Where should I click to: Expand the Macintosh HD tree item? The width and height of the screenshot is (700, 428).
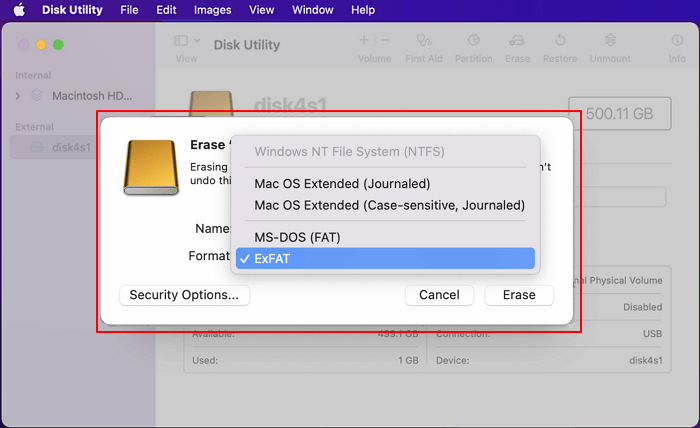(18, 95)
